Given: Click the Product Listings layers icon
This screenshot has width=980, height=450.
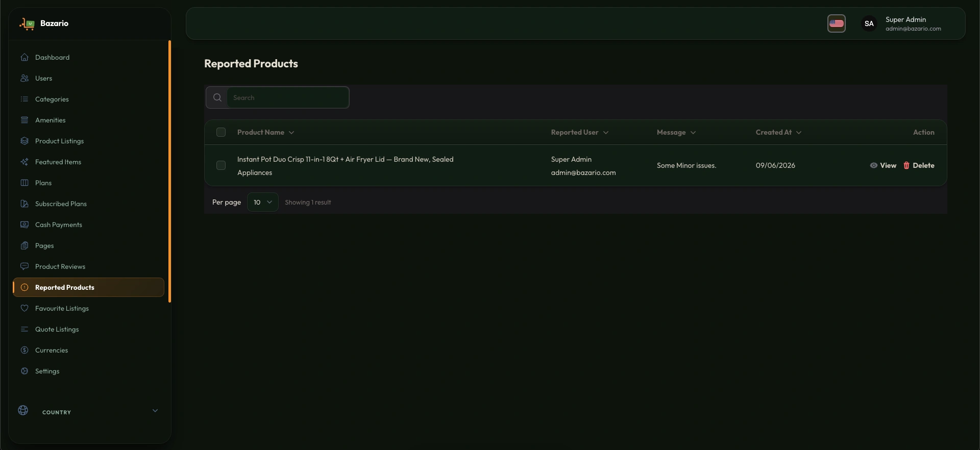Looking at the screenshot, I should click(x=24, y=141).
